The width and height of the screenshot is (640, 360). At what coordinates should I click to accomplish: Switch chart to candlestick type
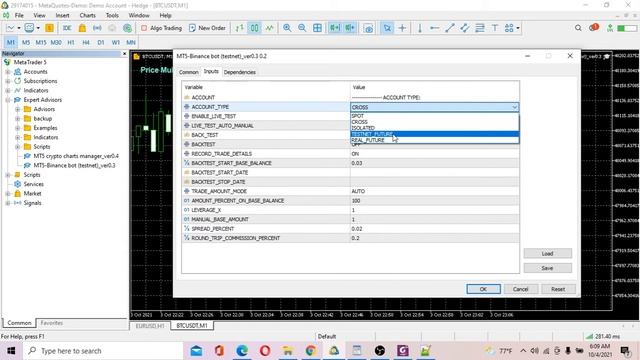click(x=254, y=28)
